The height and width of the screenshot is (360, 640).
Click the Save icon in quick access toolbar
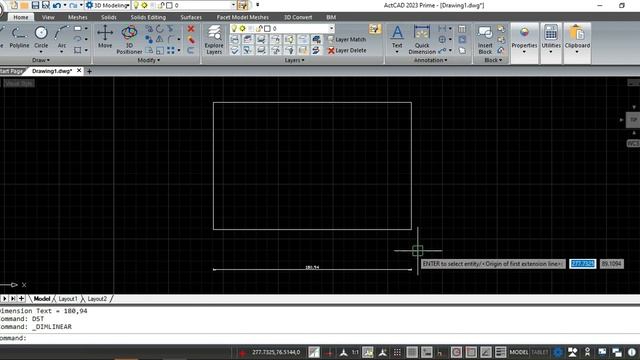click(x=35, y=5)
